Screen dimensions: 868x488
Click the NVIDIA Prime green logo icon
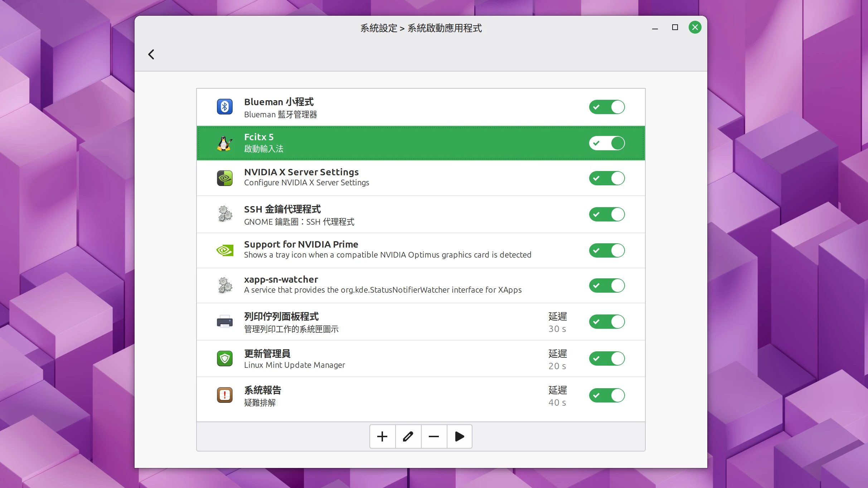click(x=224, y=250)
